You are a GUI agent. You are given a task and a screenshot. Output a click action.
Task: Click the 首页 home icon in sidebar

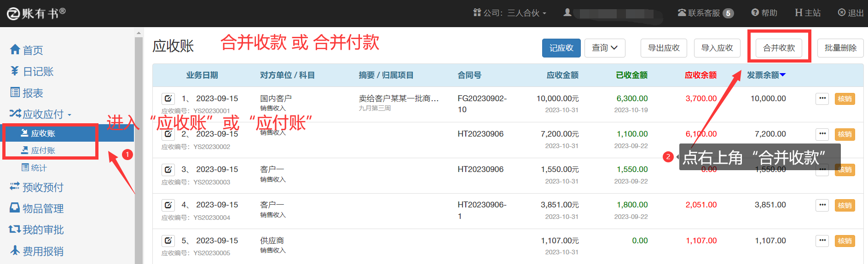click(x=15, y=50)
